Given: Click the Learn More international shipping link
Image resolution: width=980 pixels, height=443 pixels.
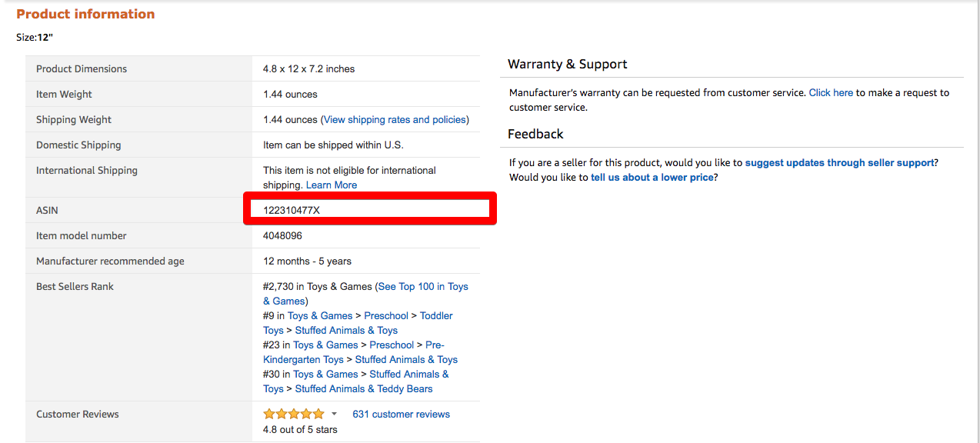Looking at the screenshot, I should coord(331,185).
